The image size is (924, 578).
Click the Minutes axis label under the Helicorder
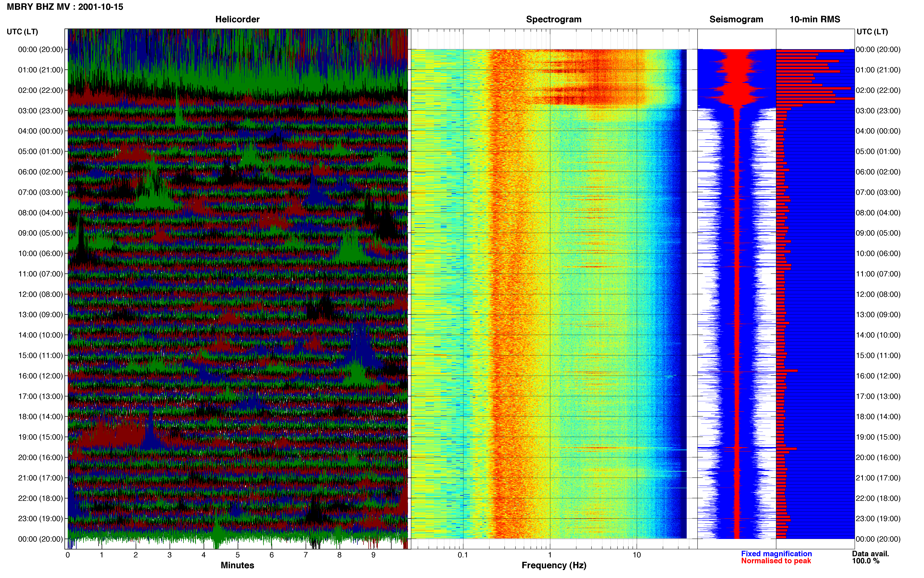click(237, 565)
